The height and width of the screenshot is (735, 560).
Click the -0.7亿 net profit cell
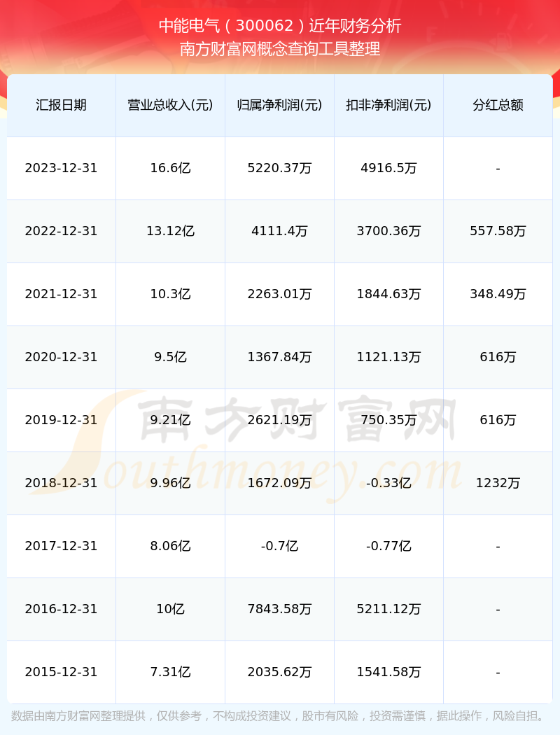(279, 546)
